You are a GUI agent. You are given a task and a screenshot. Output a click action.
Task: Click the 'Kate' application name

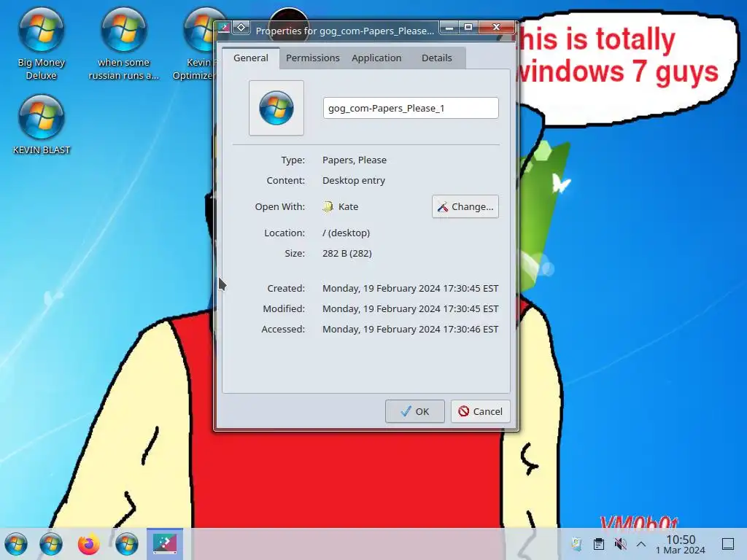pos(348,206)
